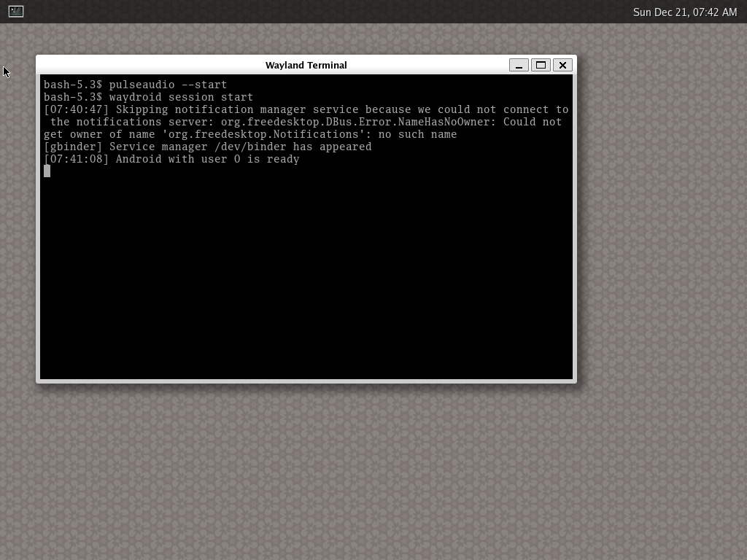Screen dimensions: 747x560
Task: Click the second bash-5.3$ prompt
Action: click(73, 97)
